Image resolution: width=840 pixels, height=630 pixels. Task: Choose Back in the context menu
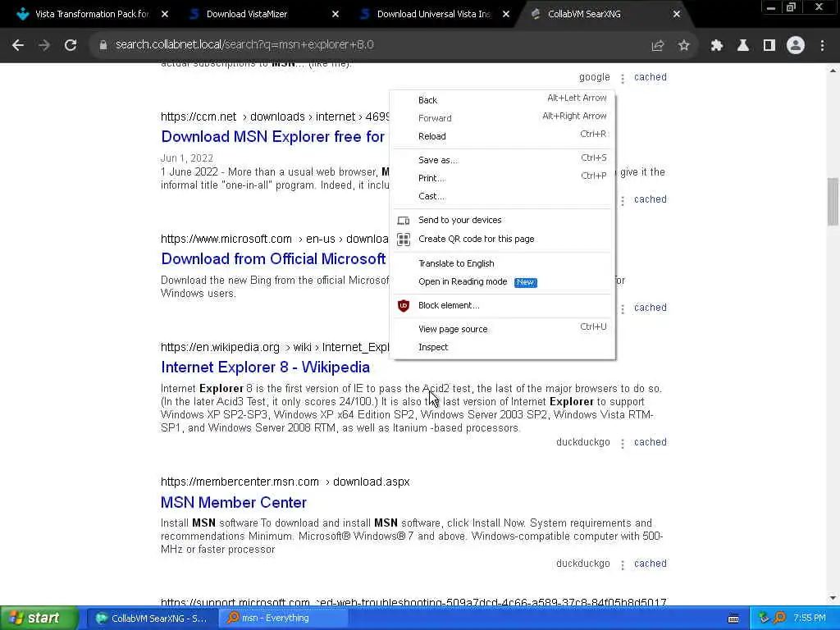click(x=503, y=100)
